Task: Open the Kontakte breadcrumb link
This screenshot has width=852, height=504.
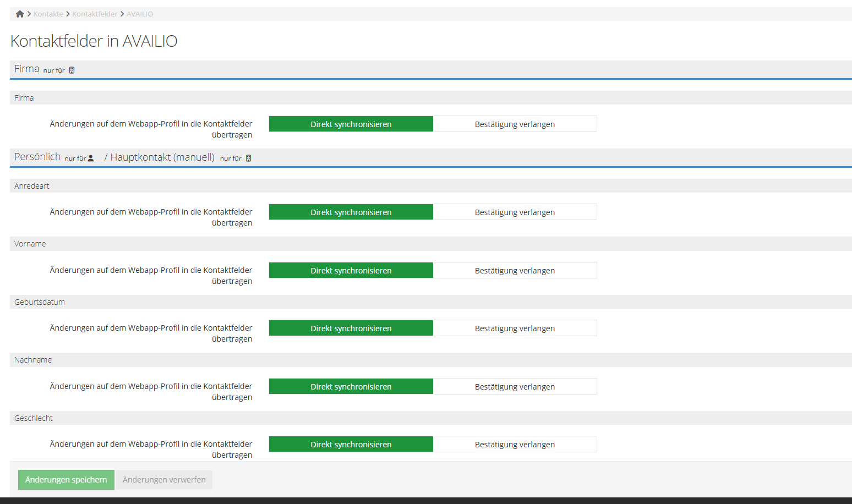Action: point(48,14)
